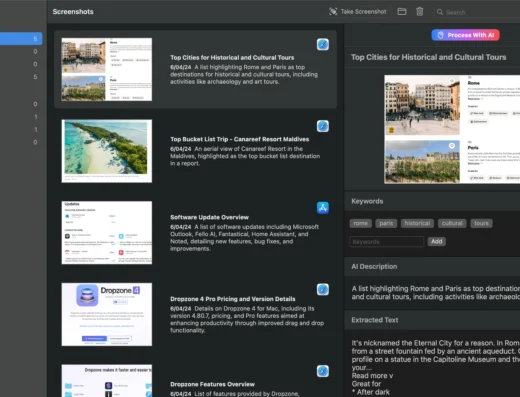Select the 'Software Update Overview' title
The height and width of the screenshot is (397, 520).
point(209,217)
